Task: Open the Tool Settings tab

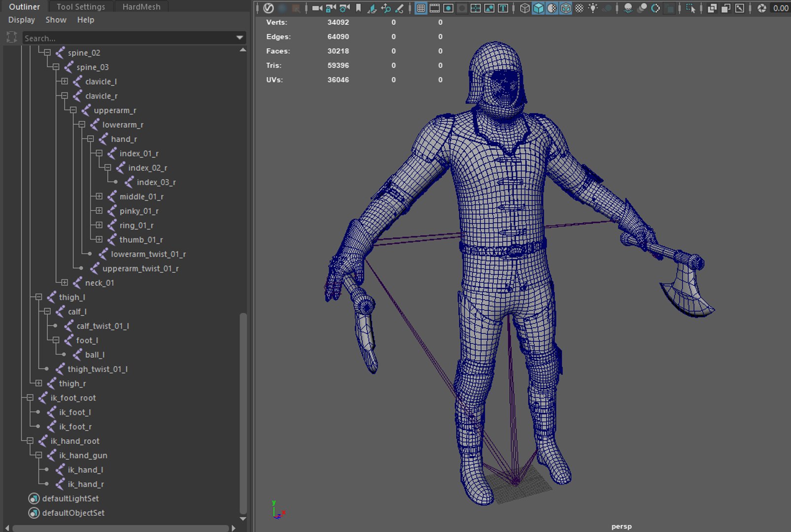Action: tap(81, 6)
